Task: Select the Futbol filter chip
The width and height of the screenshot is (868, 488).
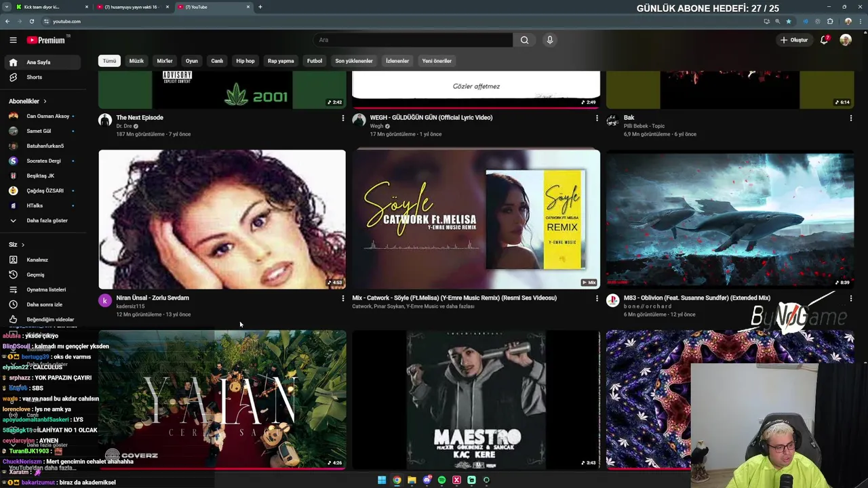Action: (315, 61)
